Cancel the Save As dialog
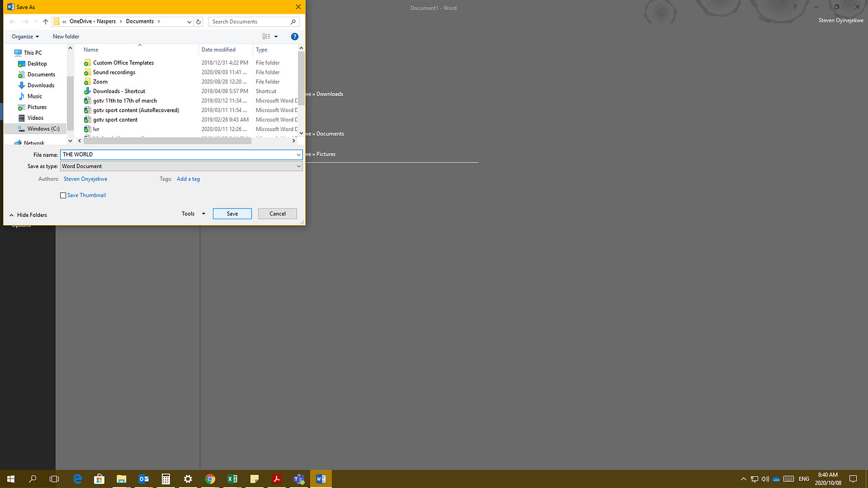This screenshot has height=488, width=868. 277,213
